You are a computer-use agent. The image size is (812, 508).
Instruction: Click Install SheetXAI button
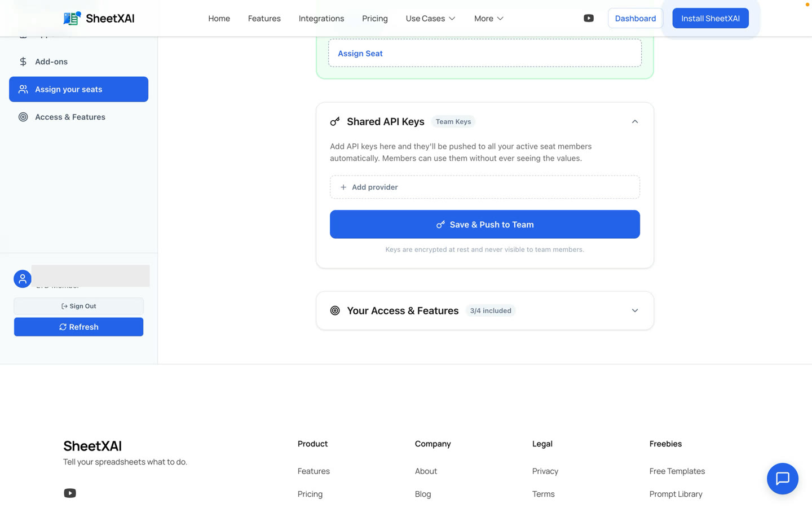point(710,18)
